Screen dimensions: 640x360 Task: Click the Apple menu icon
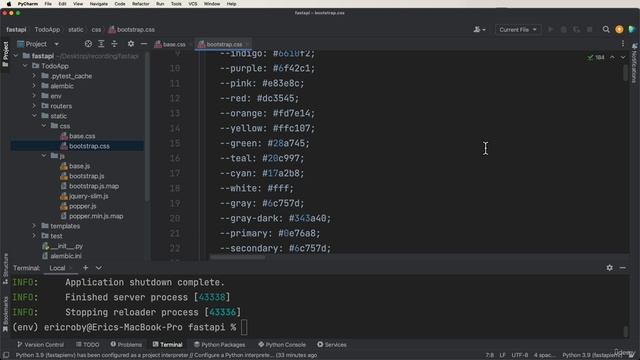pos(9,4)
